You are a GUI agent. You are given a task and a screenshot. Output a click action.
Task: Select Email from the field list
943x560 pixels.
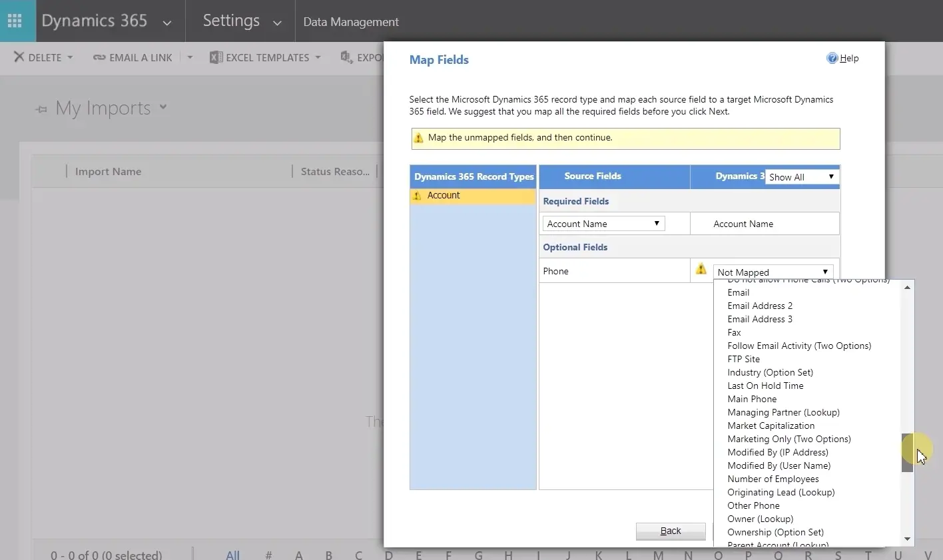pos(739,292)
